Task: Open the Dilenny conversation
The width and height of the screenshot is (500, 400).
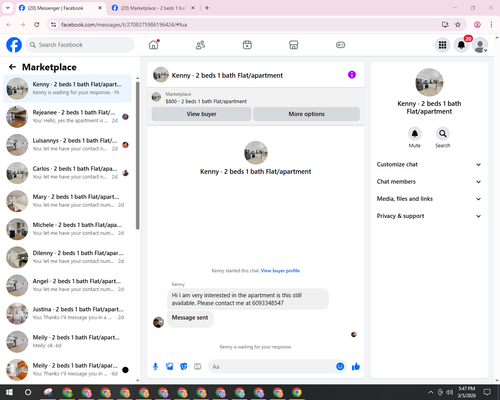Action: pos(67,257)
